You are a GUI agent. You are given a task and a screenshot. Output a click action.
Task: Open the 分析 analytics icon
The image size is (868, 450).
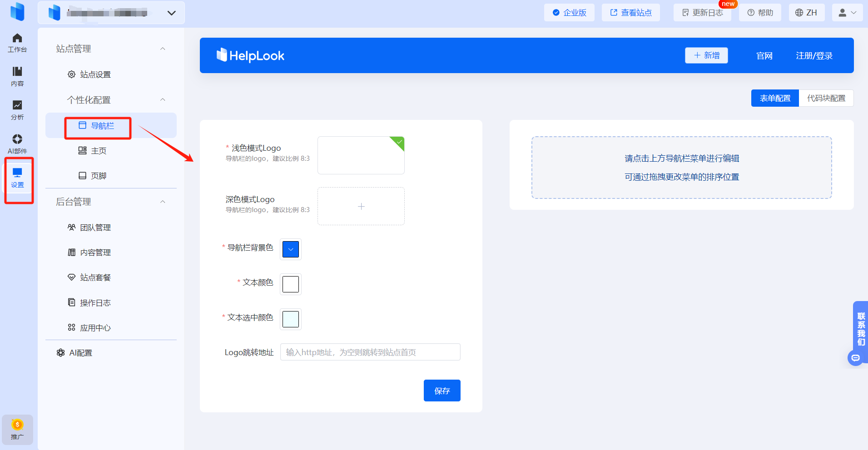[17, 110]
